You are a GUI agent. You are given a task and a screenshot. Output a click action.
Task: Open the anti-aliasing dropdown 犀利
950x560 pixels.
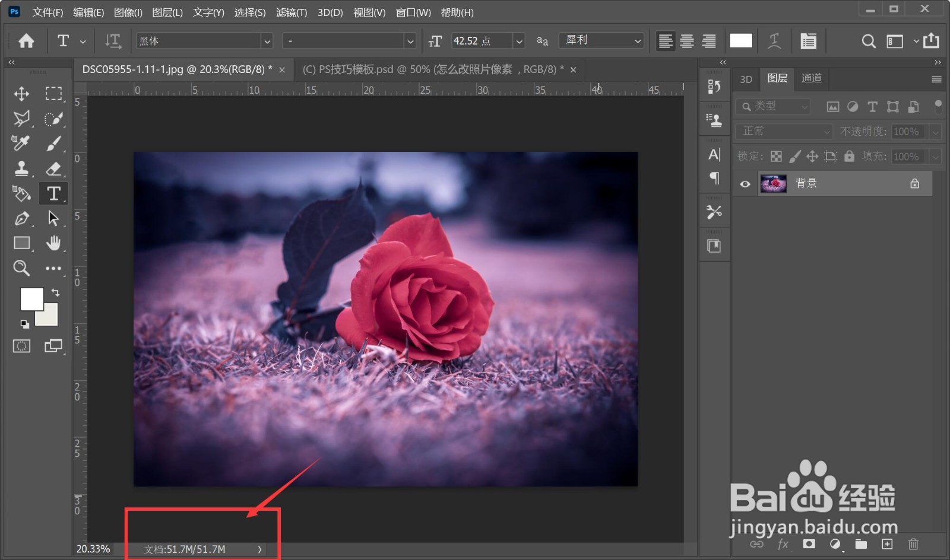pyautogui.click(x=602, y=40)
